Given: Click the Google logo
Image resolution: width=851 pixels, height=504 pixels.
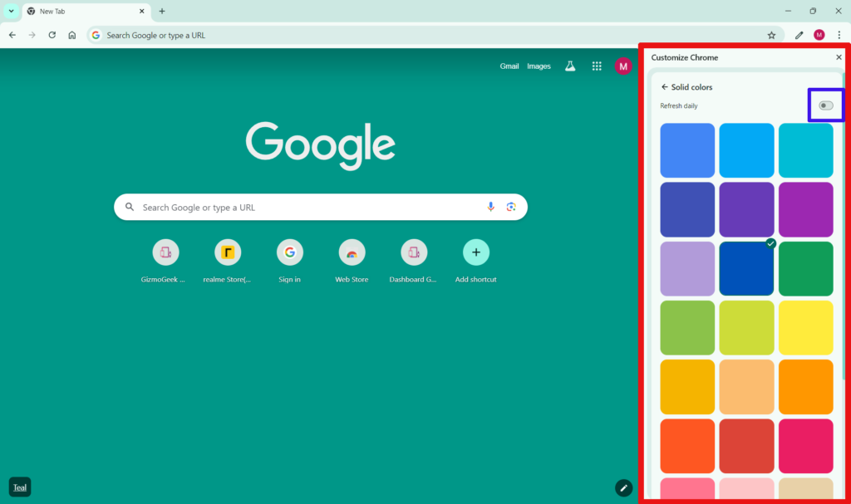Looking at the screenshot, I should tap(320, 145).
